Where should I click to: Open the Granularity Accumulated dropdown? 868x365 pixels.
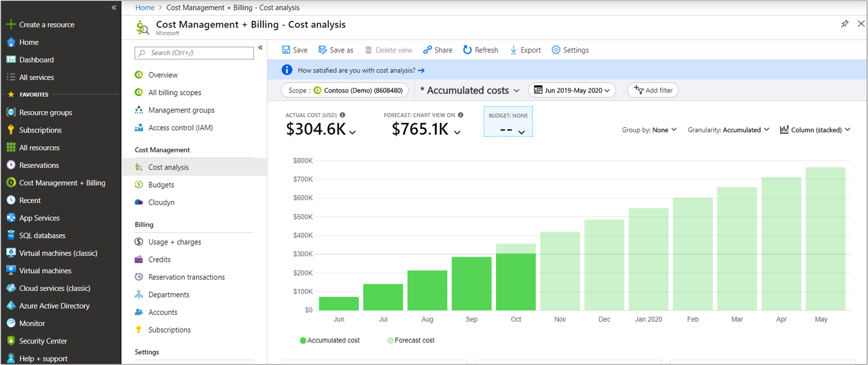(728, 130)
